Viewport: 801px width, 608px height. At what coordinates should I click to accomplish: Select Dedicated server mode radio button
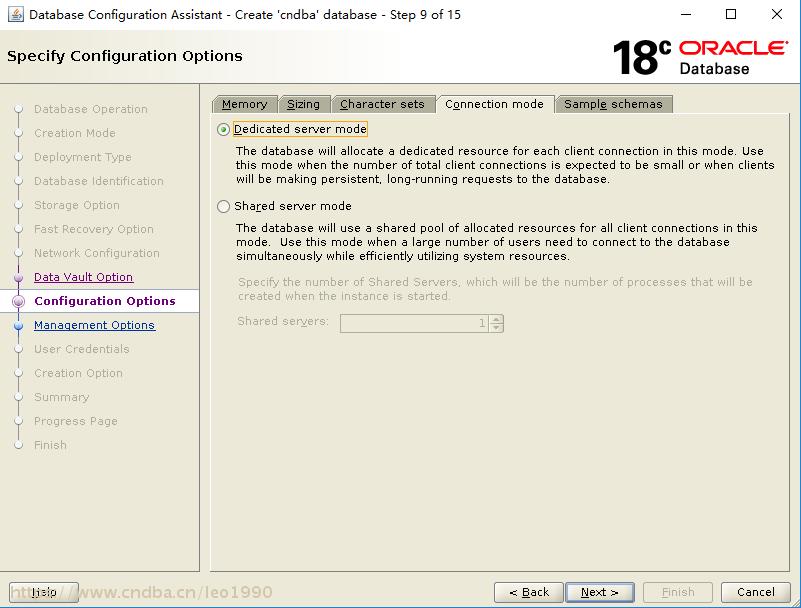coord(223,130)
